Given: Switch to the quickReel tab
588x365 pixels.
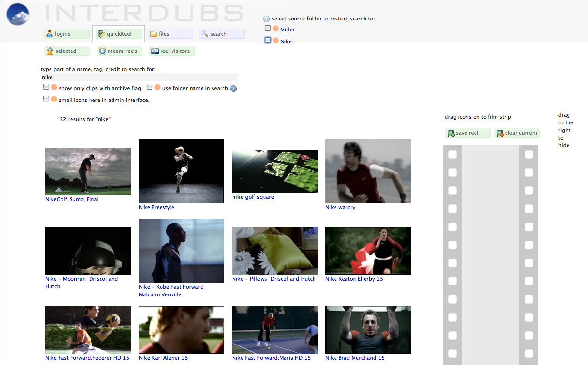Looking at the screenshot, I should pos(119,34).
